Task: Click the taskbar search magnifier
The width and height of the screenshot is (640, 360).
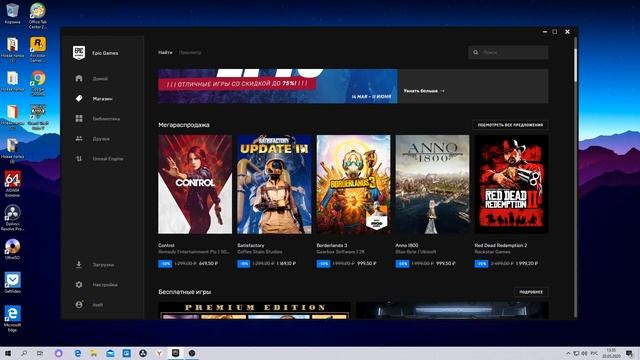Action: coord(24,353)
